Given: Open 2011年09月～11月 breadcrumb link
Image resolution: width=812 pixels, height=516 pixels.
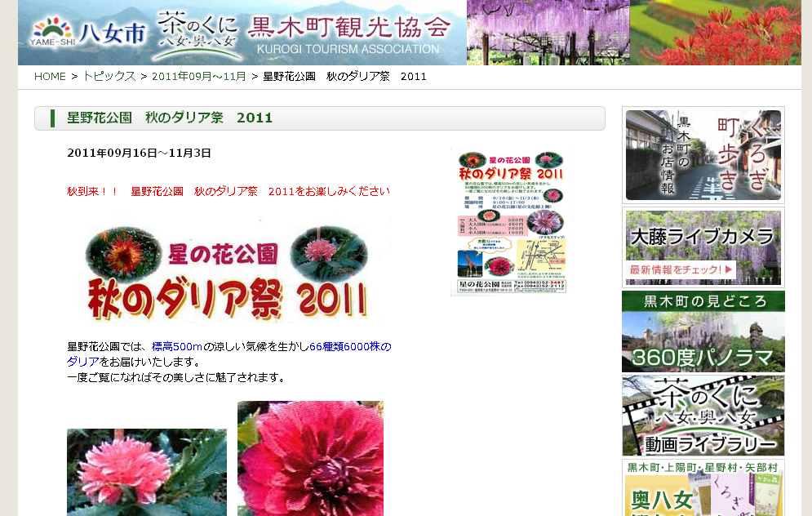Looking at the screenshot, I should 199,77.
